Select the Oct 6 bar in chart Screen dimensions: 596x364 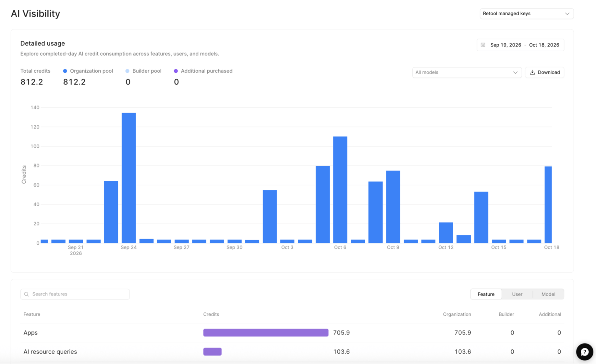point(340,190)
